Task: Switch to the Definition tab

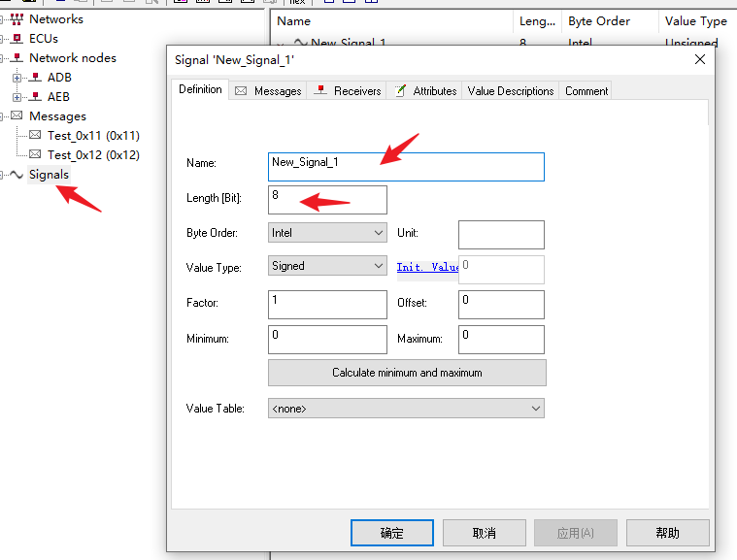Action: [200, 89]
